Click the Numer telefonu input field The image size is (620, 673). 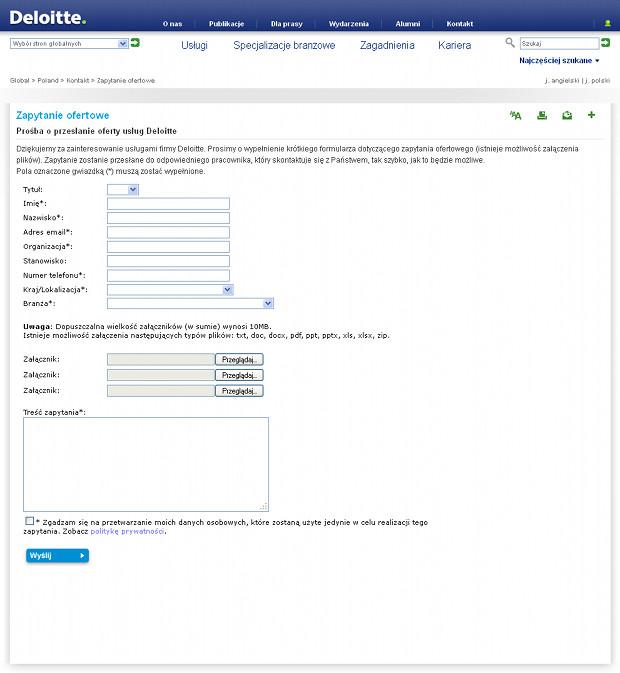click(168, 276)
